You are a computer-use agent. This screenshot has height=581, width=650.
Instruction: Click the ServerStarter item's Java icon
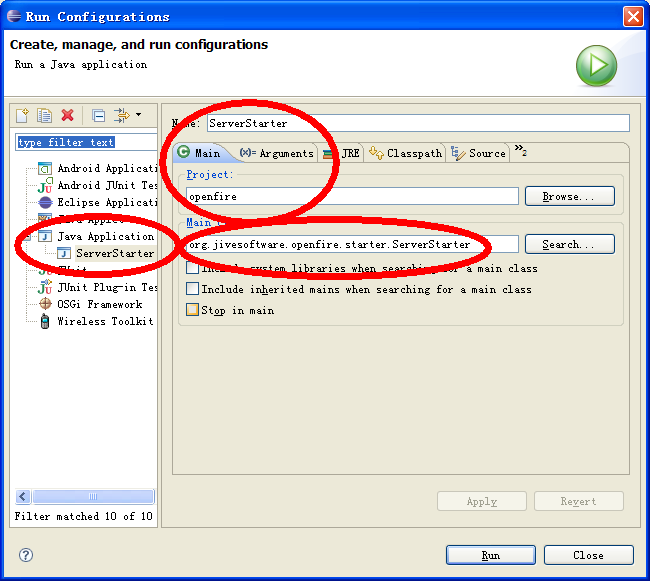64,253
